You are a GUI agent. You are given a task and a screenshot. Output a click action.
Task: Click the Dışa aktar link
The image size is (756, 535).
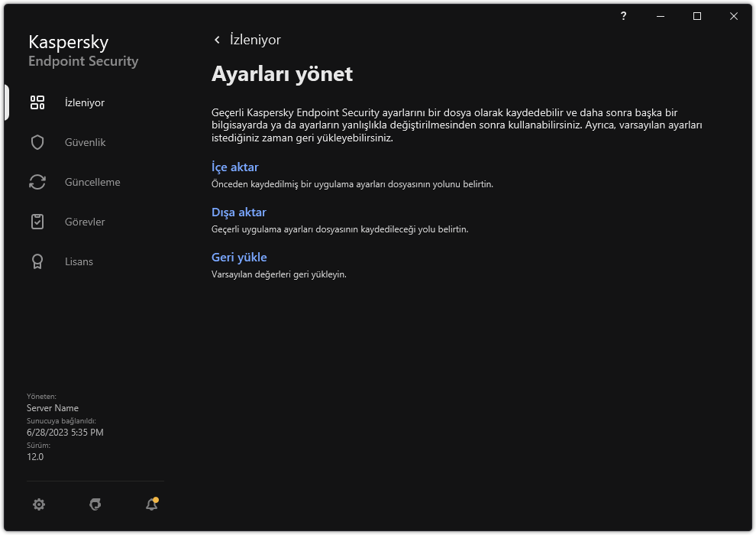pyautogui.click(x=238, y=212)
